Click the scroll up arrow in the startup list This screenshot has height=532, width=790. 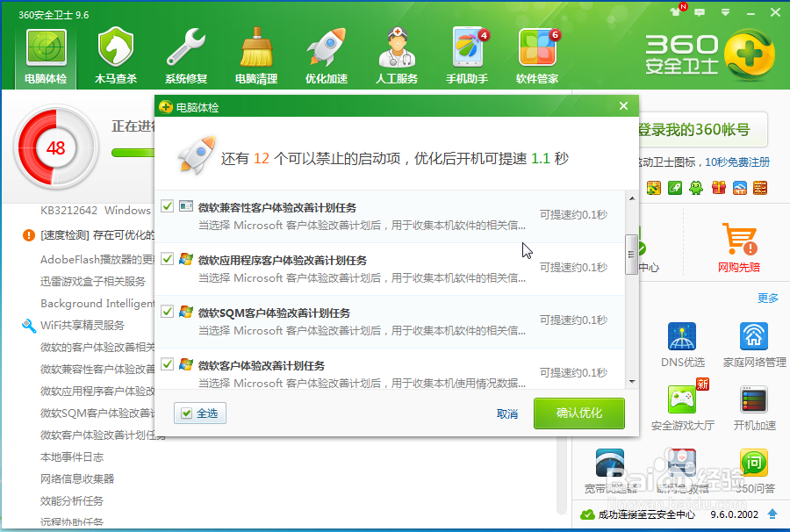(x=632, y=198)
